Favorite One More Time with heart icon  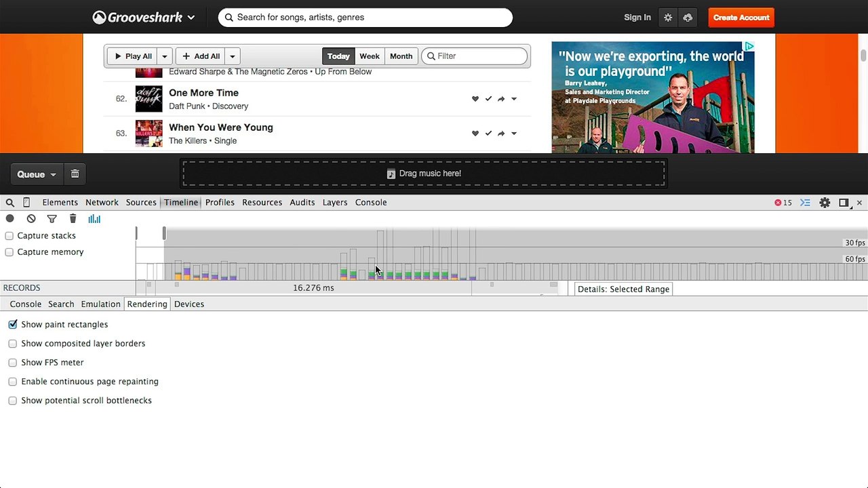click(x=475, y=99)
